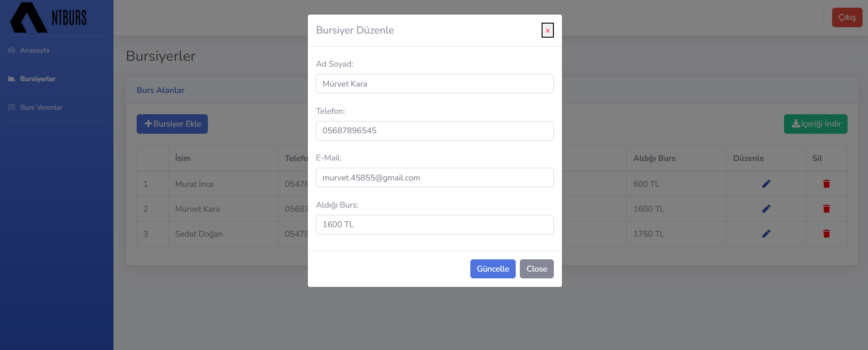Open the Burs Verenler section
Image resolution: width=868 pixels, height=350 pixels.
41,107
